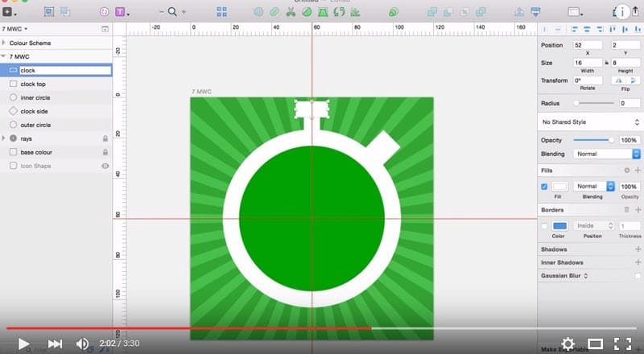Expand the Colour Scheme page group

[5, 43]
